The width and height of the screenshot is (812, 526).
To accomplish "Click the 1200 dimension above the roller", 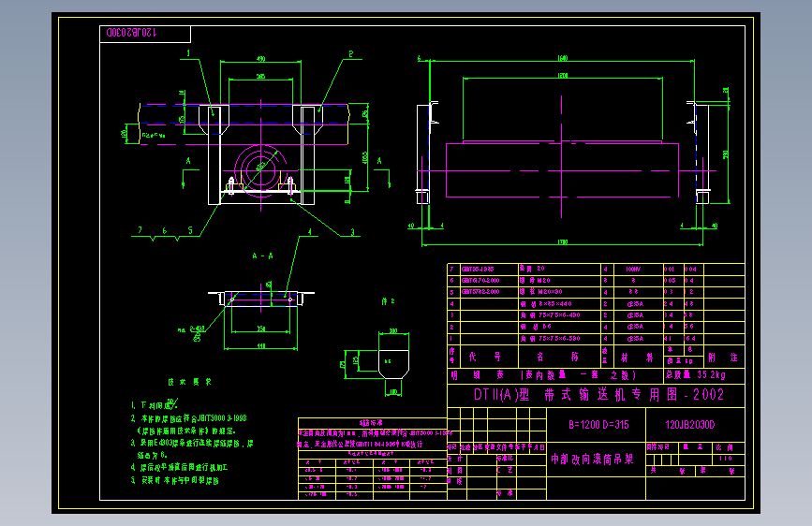I will coord(563,76).
